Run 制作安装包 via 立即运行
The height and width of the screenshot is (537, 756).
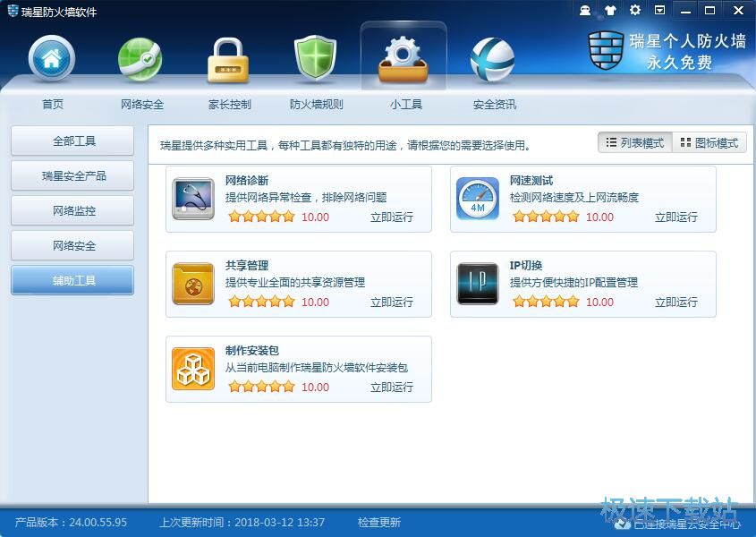tap(392, 387)
